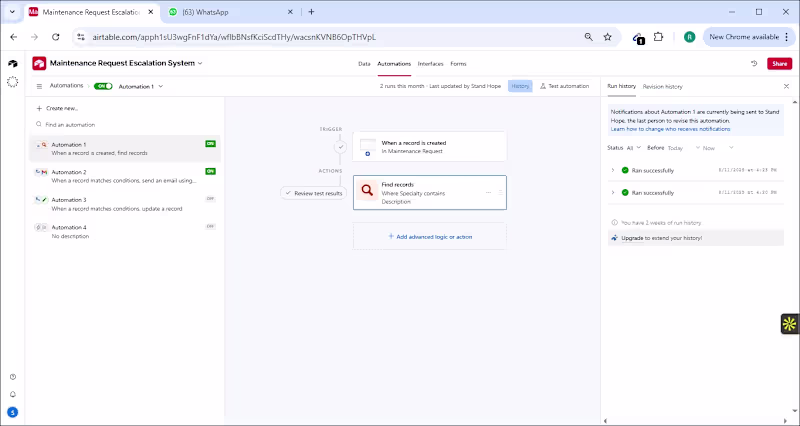Click the red Share button
The height and width of the screenshot is (426, 800).
[779, 63]
